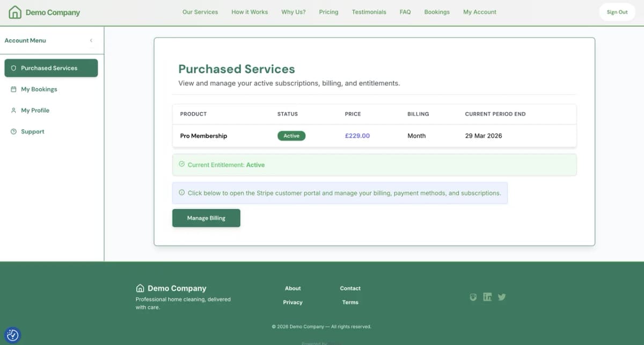Go to the FAQ section
Screen dimensions: 644x345
point(405,12)
